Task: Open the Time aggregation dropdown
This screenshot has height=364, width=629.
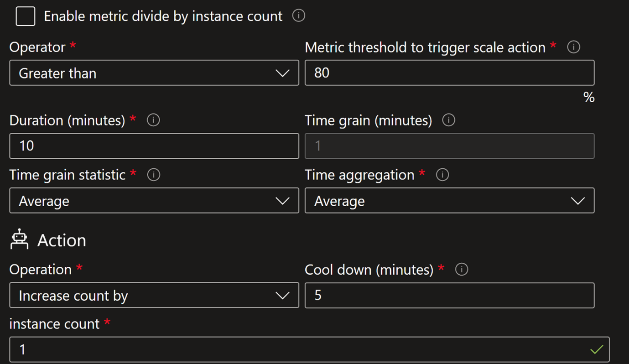Action: pyautogui.click(x=449, y=201)
